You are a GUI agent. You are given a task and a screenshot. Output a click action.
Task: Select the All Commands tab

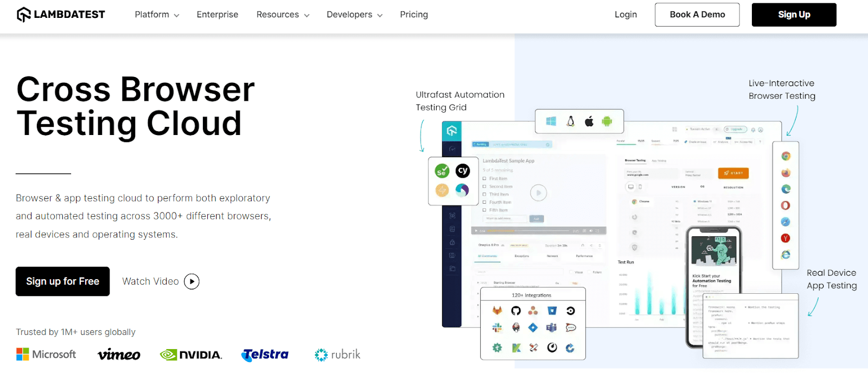click(x=487, y=256)
